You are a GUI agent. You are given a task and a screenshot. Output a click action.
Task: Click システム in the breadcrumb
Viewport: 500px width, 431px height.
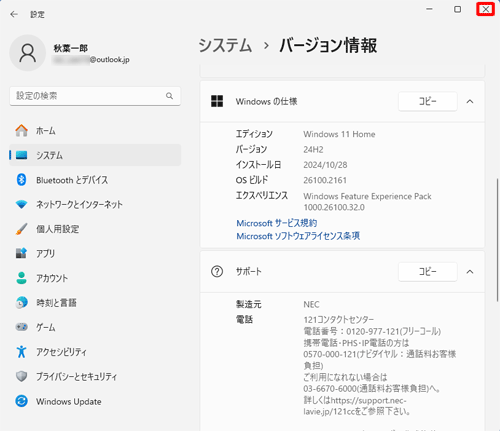[x=225, y=45]
